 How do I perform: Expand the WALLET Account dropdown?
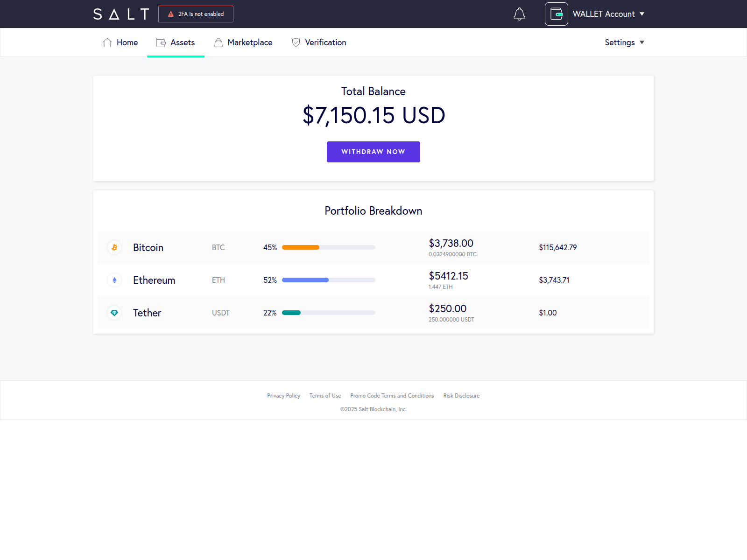click(x=608, y=14)
